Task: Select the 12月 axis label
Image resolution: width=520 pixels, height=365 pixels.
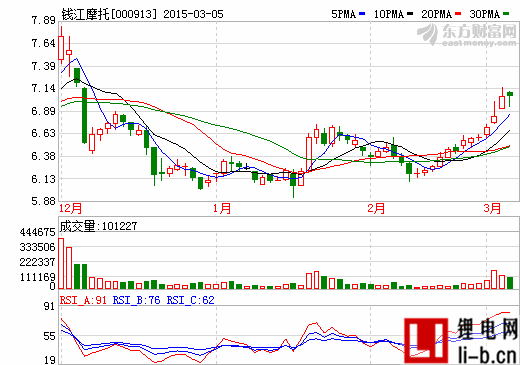Action: click(70, 209)
